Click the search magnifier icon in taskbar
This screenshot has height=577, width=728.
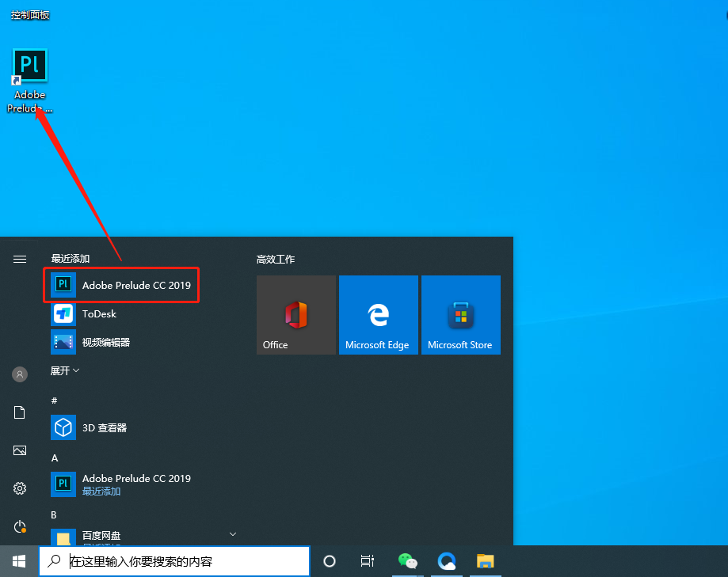[55, 560]
